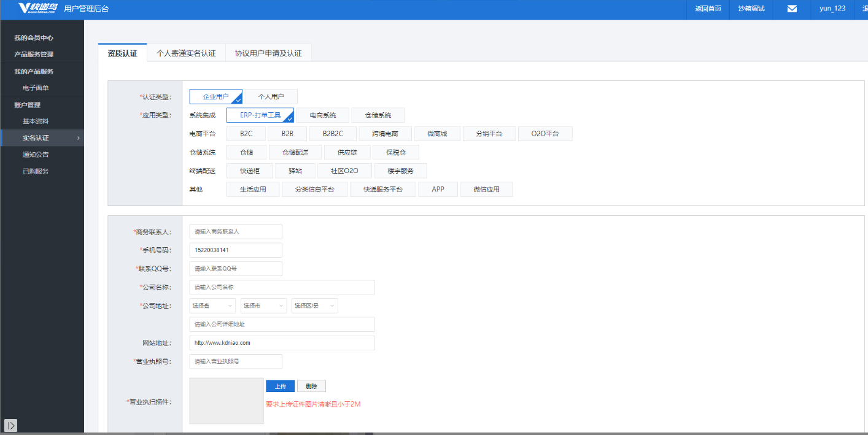Click the 网站地址 URL field
Image resolution: width=868 pixels, height=435 pixels.
(x=282, y=343)
